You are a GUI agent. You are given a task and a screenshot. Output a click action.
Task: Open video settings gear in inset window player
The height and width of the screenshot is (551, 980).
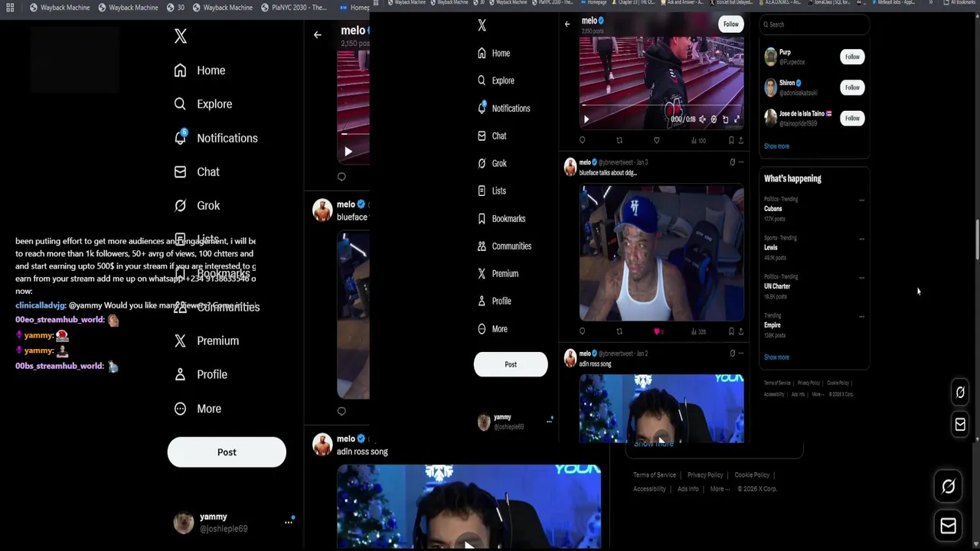point(714,119)
